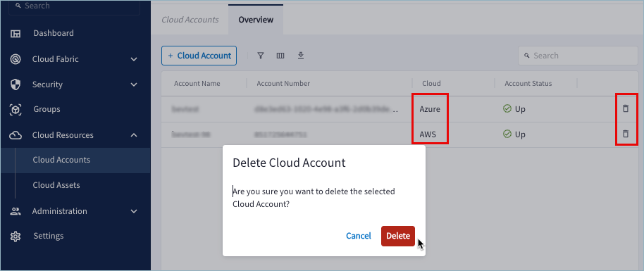The width and height of the screenshot is (644, 271).
Task: Confirm with the red Delete button
Action: tap(397, 236)
